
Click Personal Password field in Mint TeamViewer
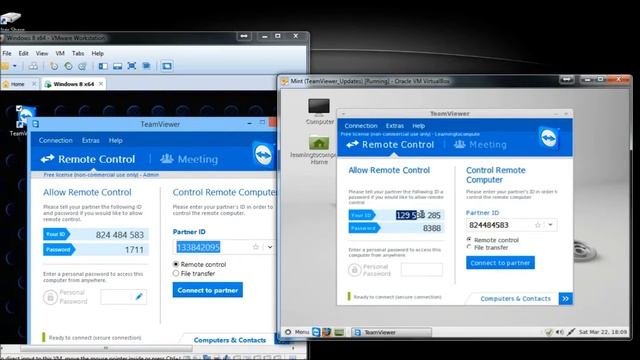click(422, 270)
